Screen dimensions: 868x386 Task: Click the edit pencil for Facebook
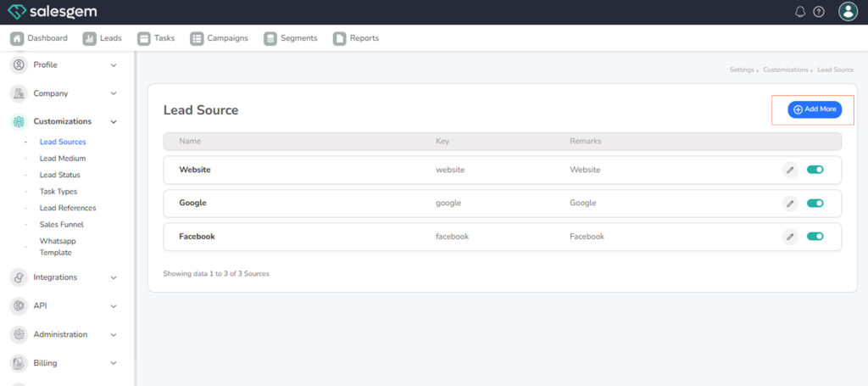pos(790,237)
